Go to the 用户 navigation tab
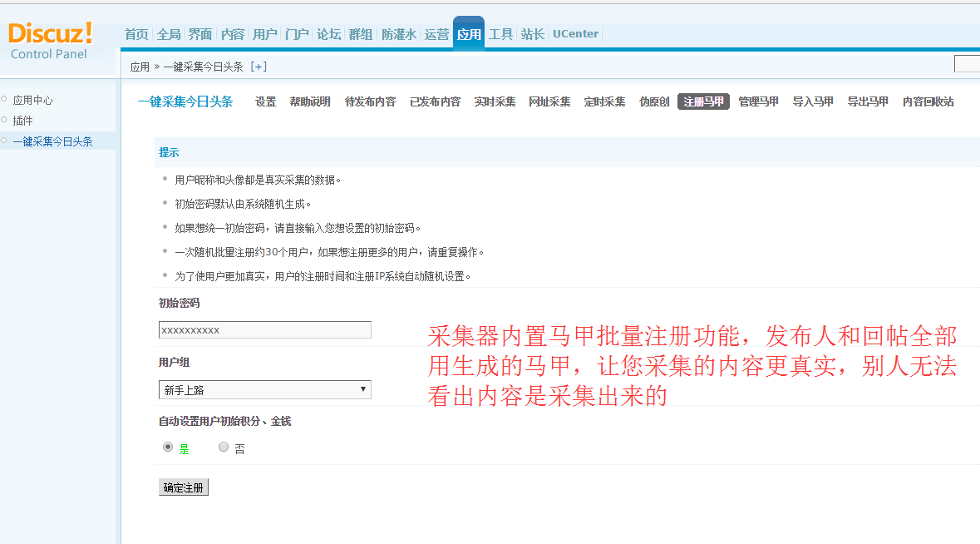The image size is (980, 544). [264, 34]
